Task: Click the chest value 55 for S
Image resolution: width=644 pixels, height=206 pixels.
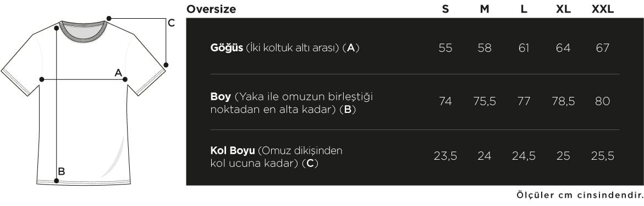Action: coord(445,48)
